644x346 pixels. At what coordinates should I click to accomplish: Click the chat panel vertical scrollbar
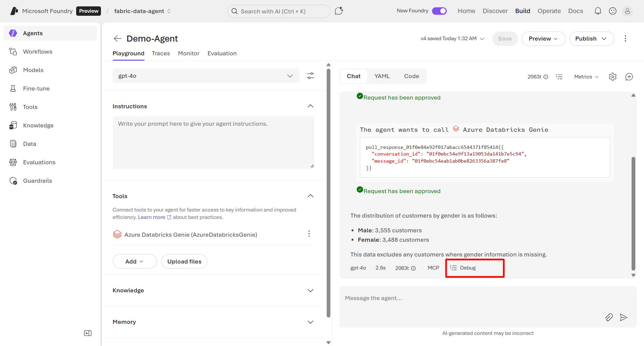tap(633, 214)
